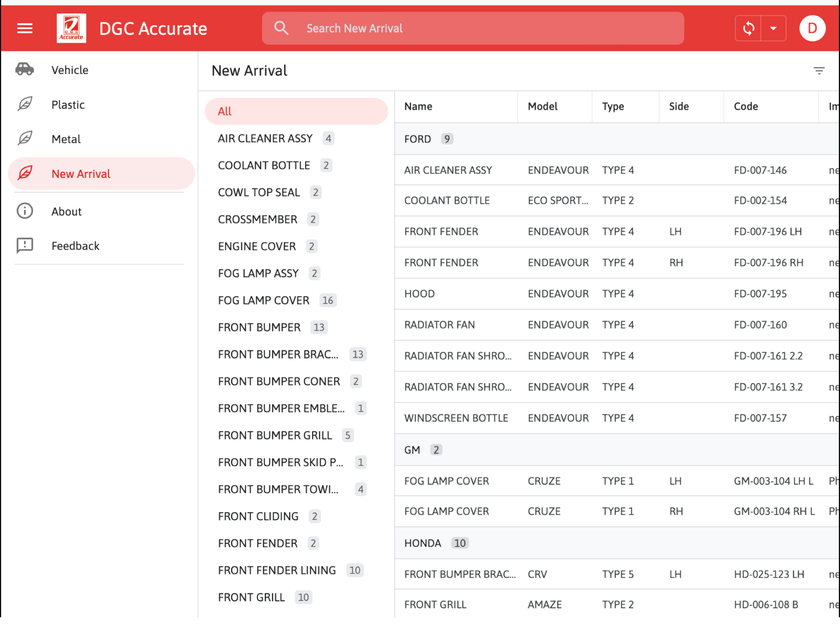
Task: Show FOG LAMP ASSY items
Action: coord(296,273)
